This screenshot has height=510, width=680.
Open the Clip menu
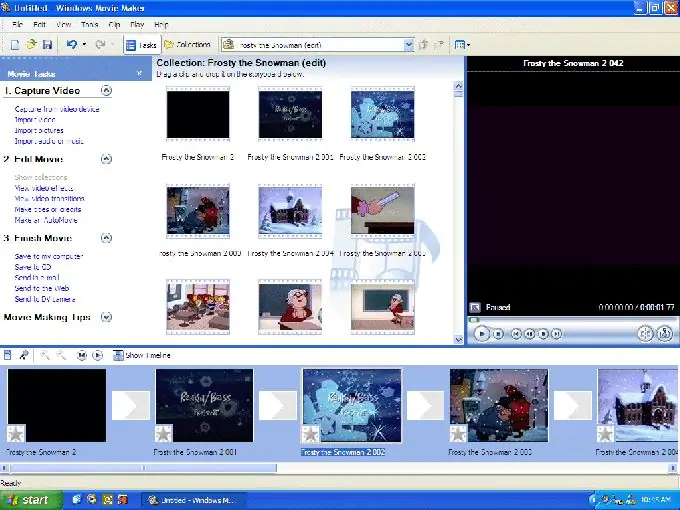pos(114,25)
